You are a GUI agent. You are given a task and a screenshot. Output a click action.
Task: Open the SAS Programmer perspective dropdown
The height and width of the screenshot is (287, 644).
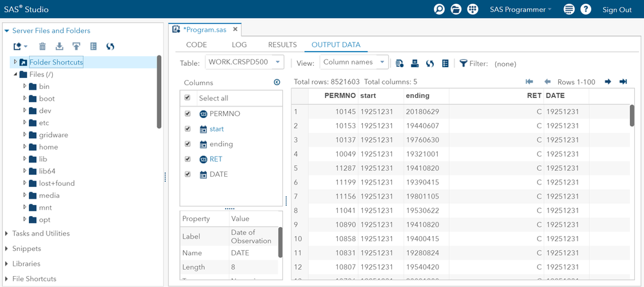[520, 10]
